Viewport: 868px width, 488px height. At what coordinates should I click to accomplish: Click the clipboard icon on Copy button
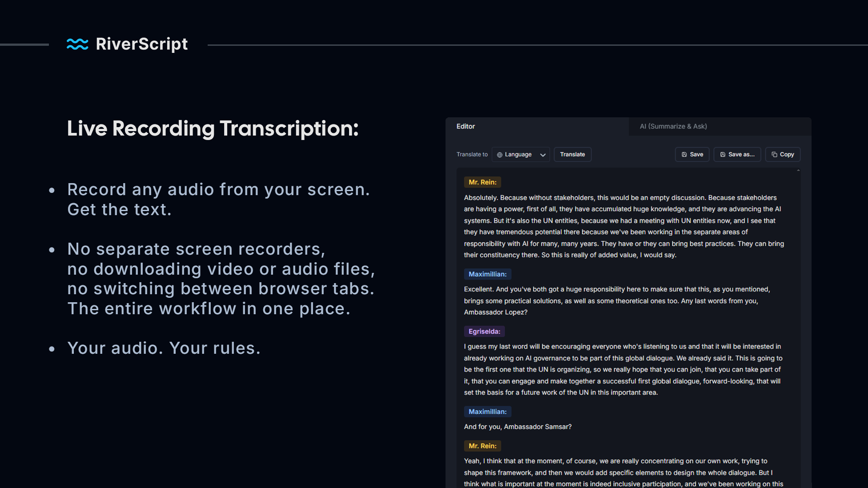775,155
